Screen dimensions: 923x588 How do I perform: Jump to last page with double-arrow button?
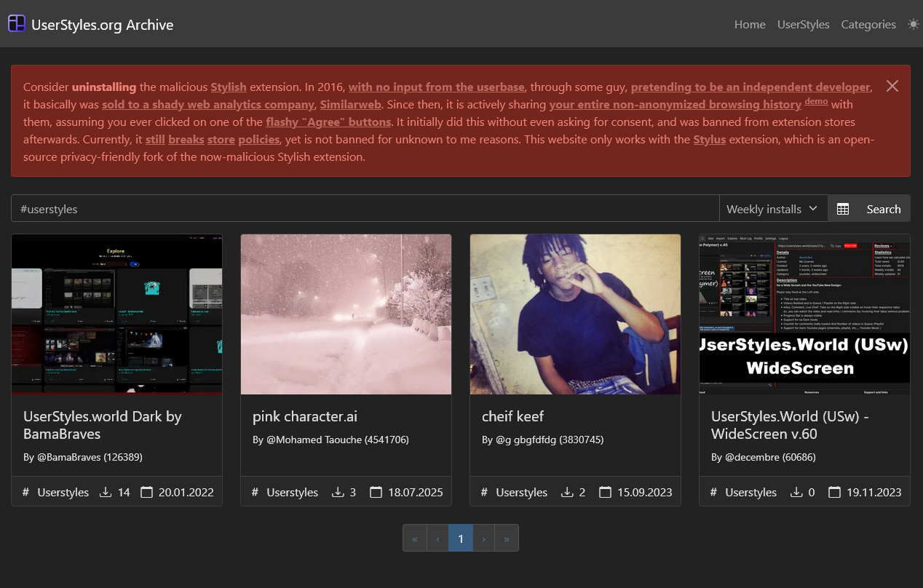(x=506, y=539)
